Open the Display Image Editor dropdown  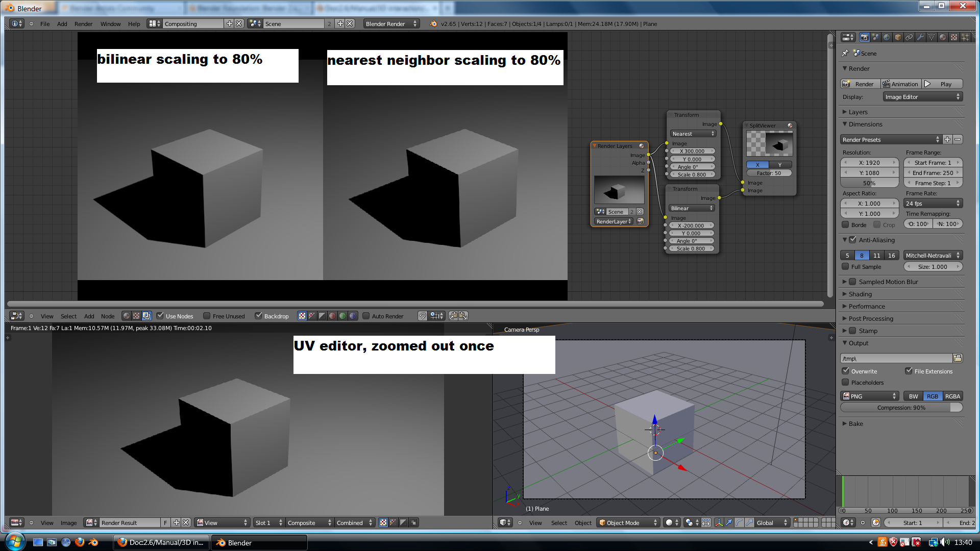coord(922,96)
